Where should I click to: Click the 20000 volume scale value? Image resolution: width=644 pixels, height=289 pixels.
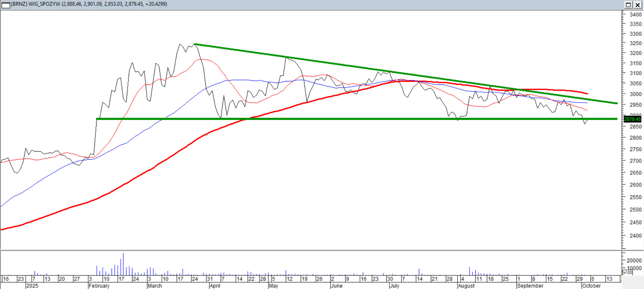[x=634, y=261]
